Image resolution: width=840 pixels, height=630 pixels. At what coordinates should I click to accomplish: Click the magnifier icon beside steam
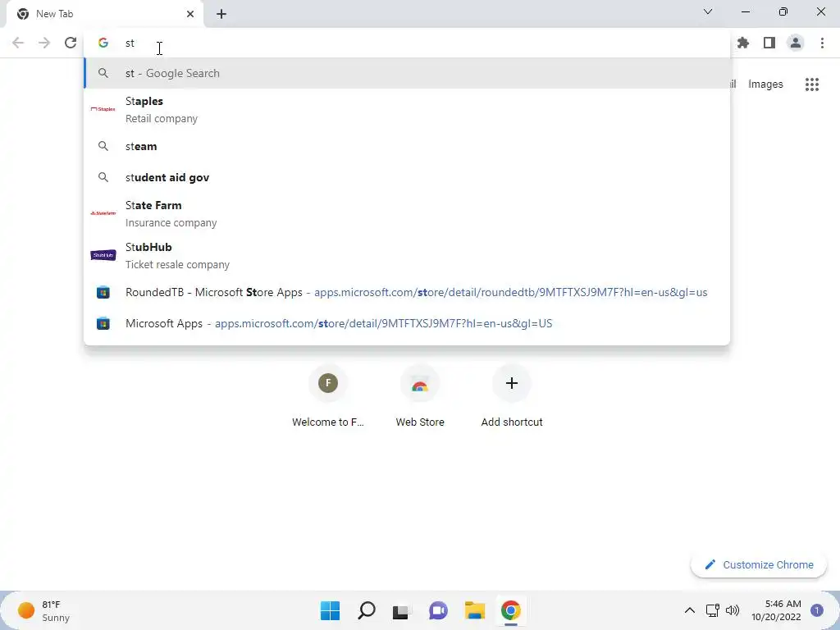103,146
